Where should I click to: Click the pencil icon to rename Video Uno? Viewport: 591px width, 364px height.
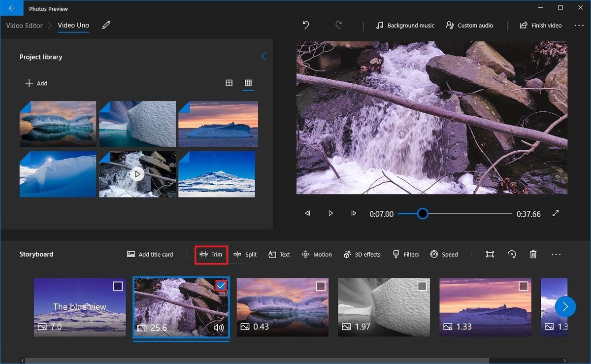(106, 25)
